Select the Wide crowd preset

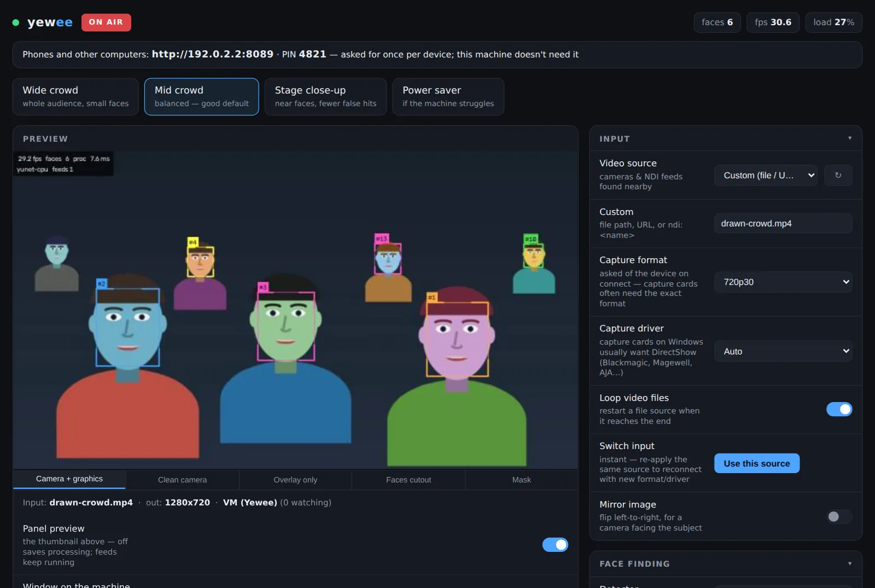point(75,96)
